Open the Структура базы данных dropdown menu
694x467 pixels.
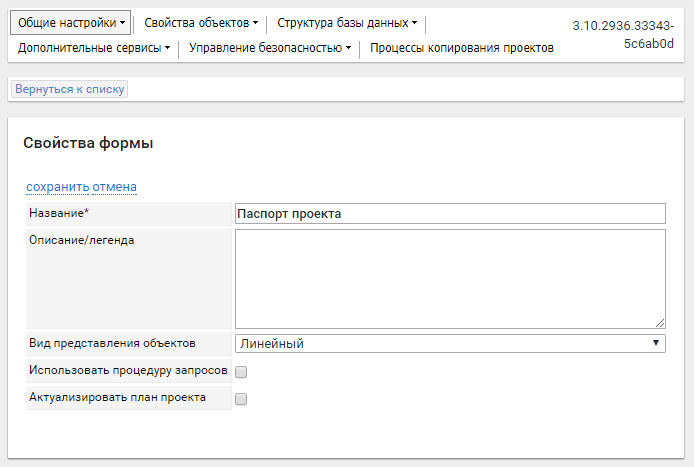[346, 22]
